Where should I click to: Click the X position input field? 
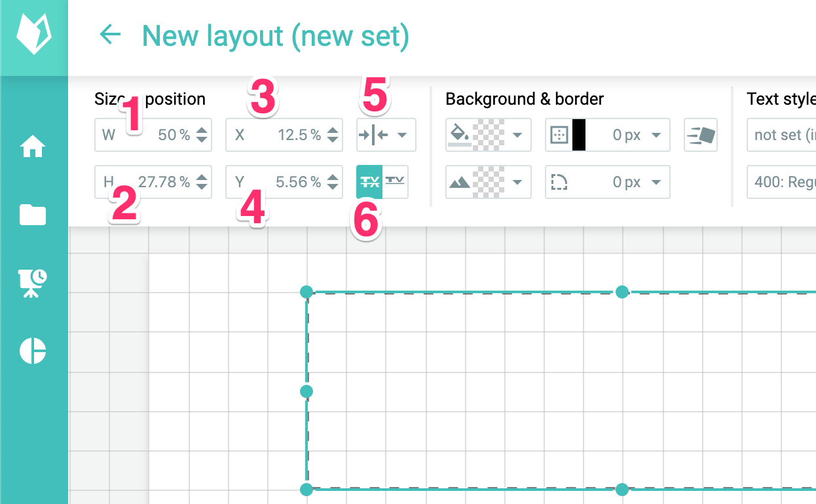(284, 135)
